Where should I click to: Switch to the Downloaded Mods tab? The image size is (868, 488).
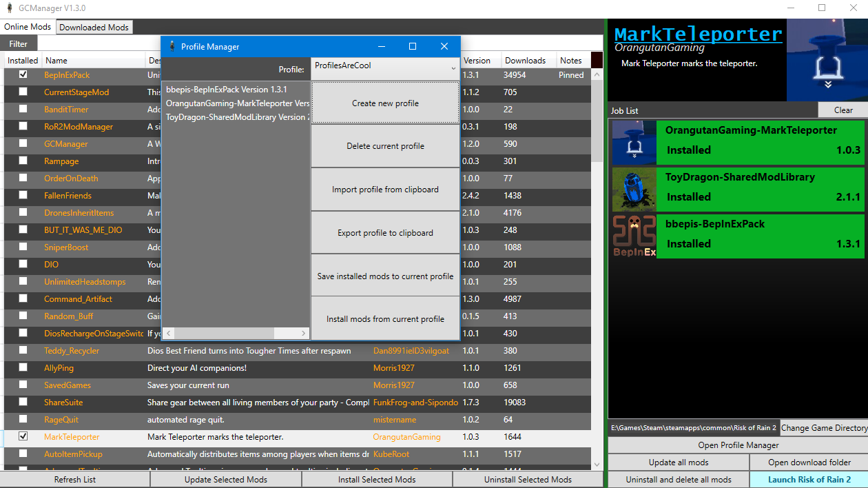94,28
